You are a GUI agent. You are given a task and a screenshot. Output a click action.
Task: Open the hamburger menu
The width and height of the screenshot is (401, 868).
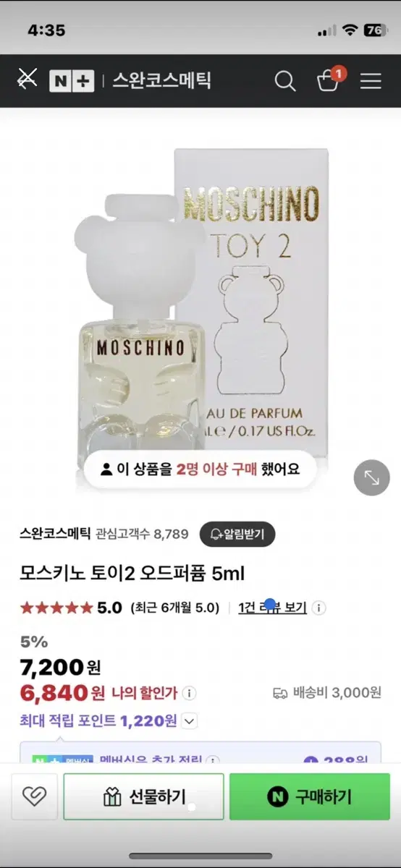(371, 81)
